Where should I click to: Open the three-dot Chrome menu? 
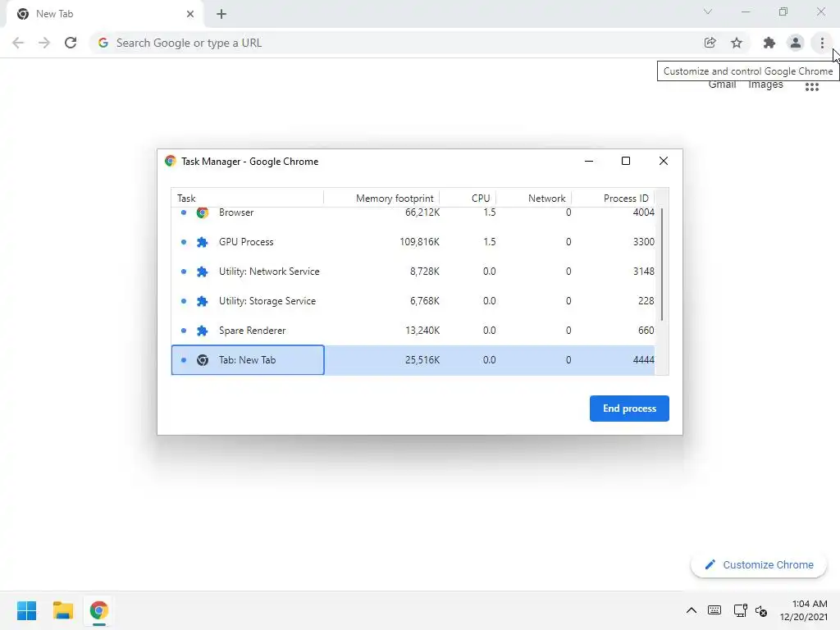[x=822, y=43]
